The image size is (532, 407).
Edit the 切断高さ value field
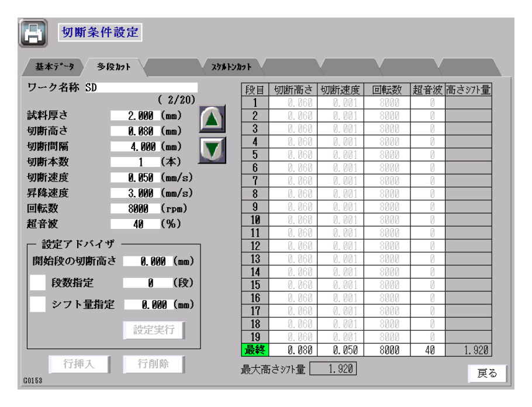coord(135,131)
